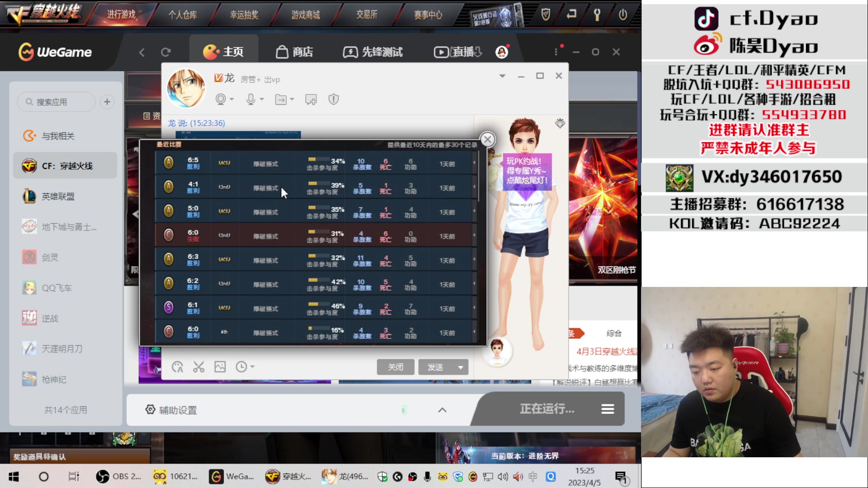Viewport: 868px width, 488px height.
Task: Start a voice call with the microphone icon
Action: point(250,99)
